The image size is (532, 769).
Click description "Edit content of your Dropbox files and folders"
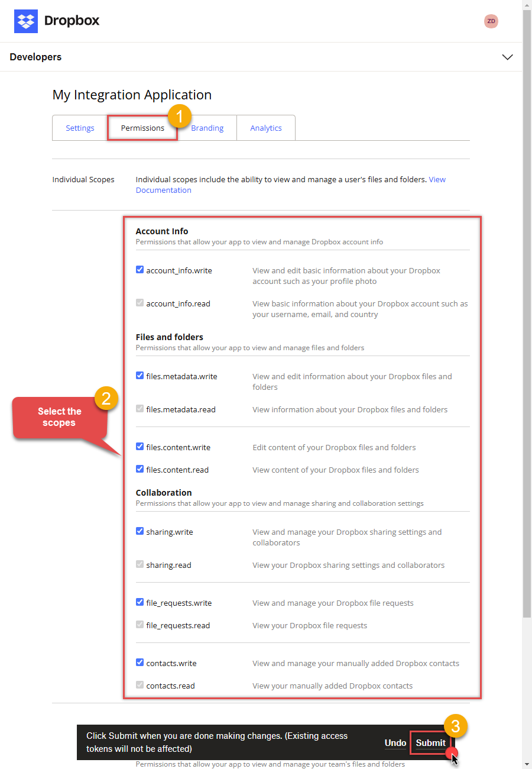[334, 447]
